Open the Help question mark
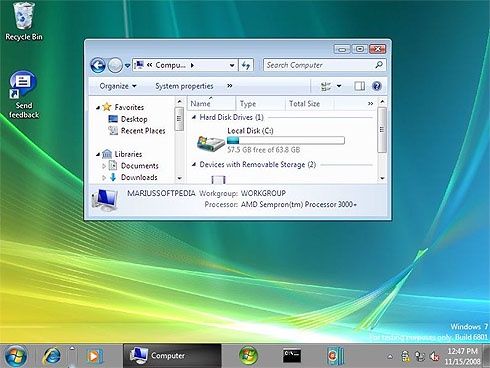The image size is (490, 368). 377,86
